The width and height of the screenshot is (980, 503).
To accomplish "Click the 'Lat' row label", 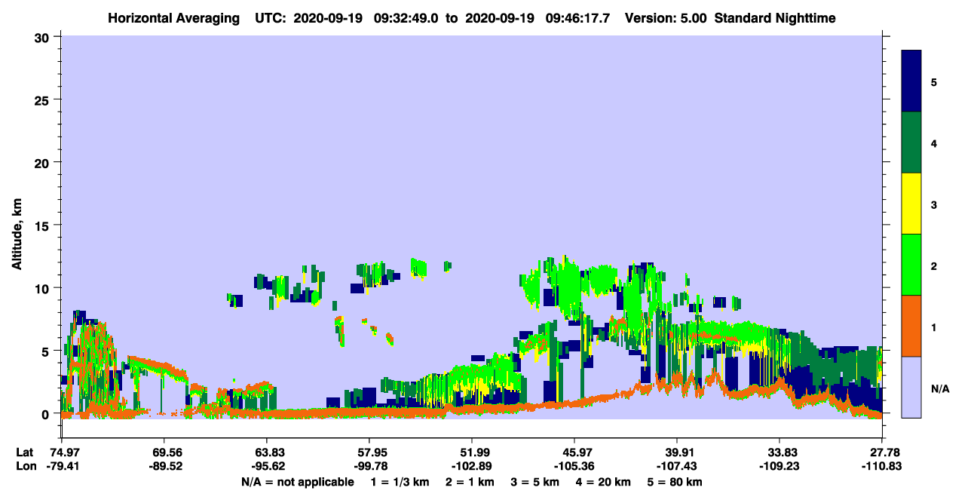I will (26, 452).
